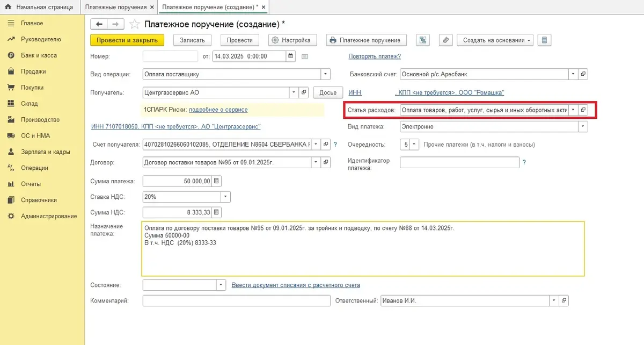Open the Статья расходов item card icon

point(583,110)
